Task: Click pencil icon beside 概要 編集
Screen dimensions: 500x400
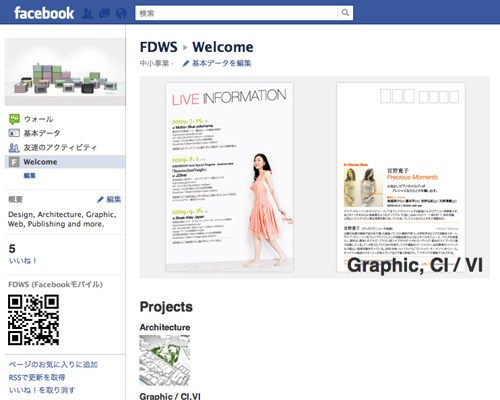Action: coord(100,200)
